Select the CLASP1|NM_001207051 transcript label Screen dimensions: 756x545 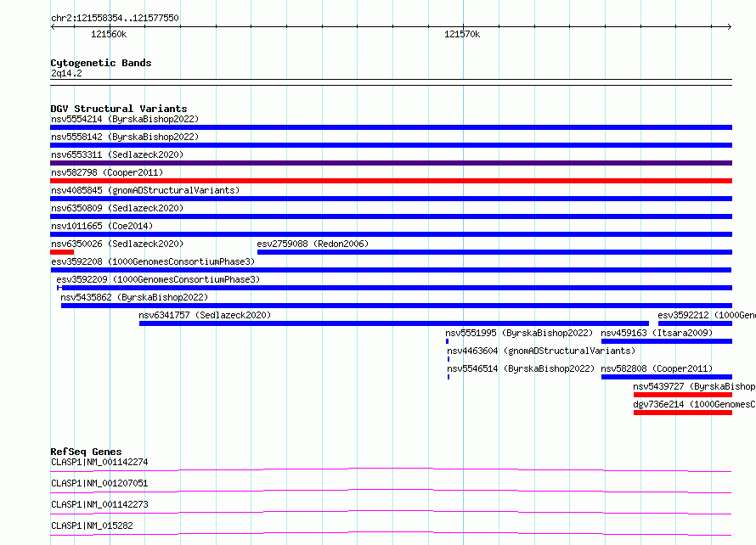(99, 483)
